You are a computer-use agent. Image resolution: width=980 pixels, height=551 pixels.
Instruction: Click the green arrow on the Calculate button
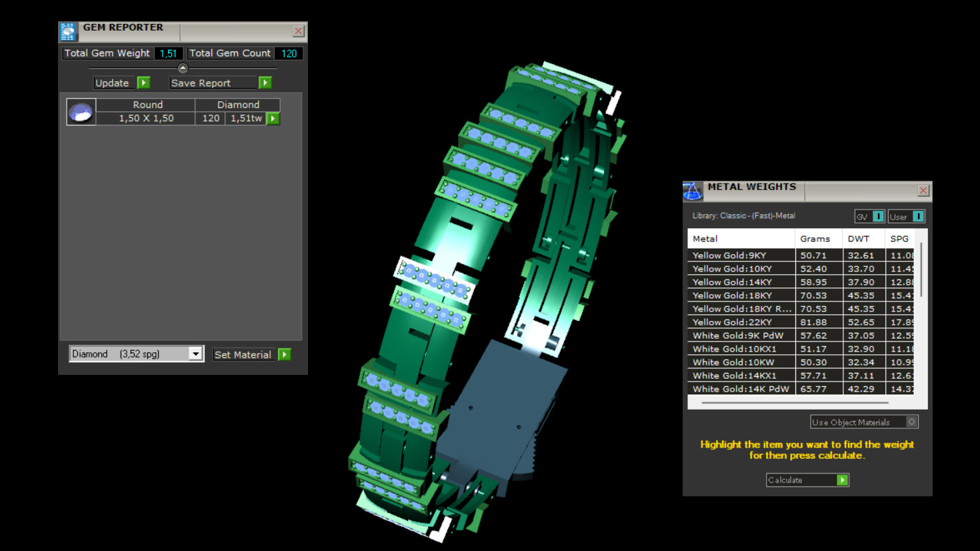[x=843, y=480]
